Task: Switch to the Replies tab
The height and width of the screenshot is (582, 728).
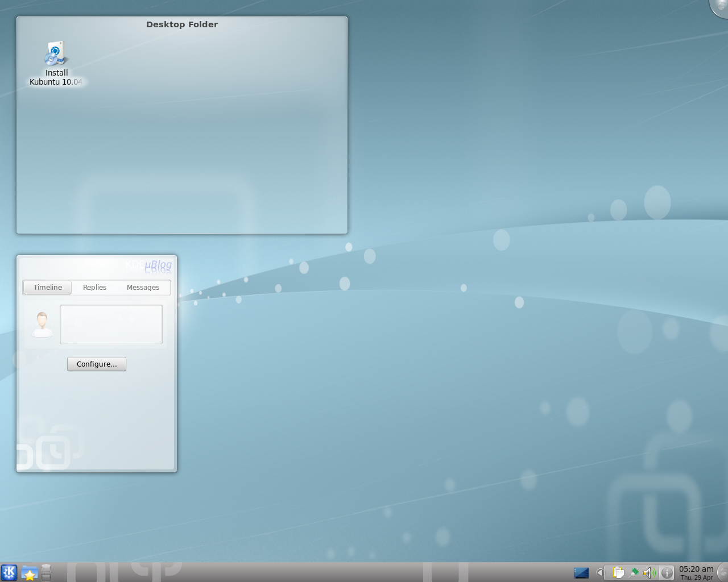Action: coord(94,288)
